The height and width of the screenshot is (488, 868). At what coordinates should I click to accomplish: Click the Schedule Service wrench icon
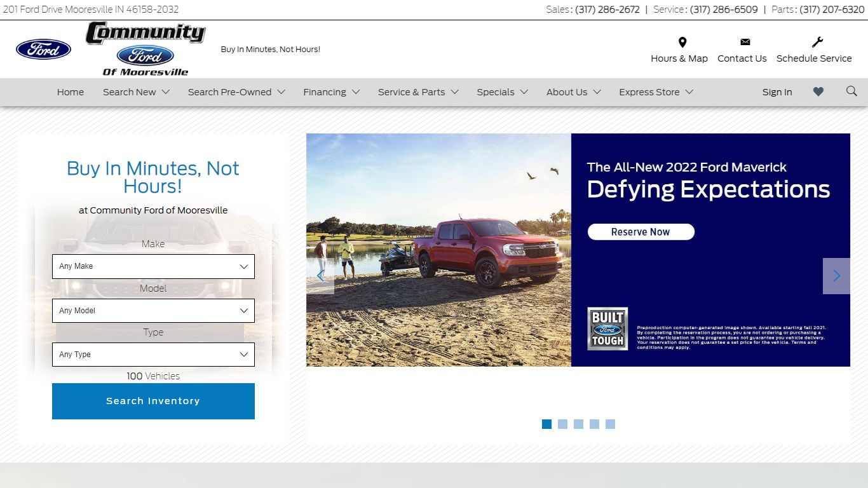click(x=817, y=43)
